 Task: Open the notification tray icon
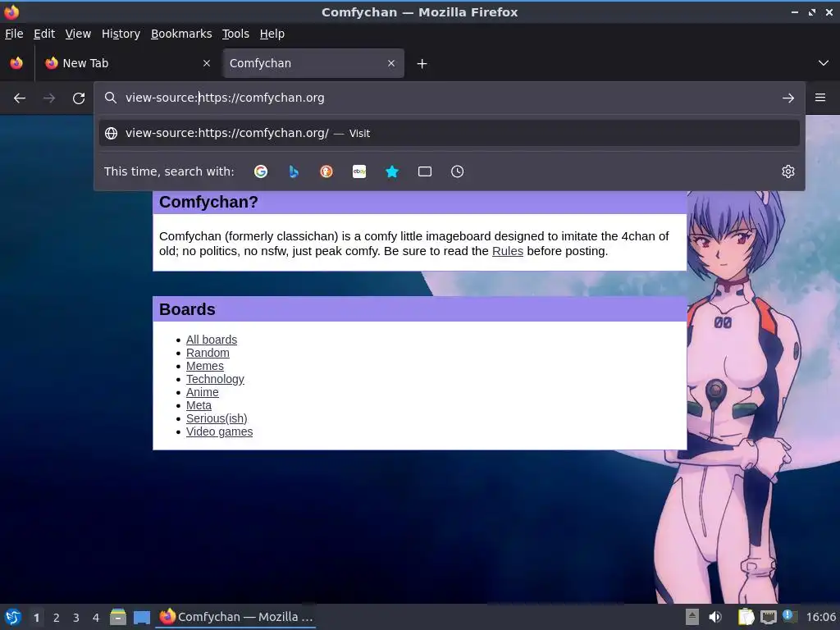pos(788,615)
